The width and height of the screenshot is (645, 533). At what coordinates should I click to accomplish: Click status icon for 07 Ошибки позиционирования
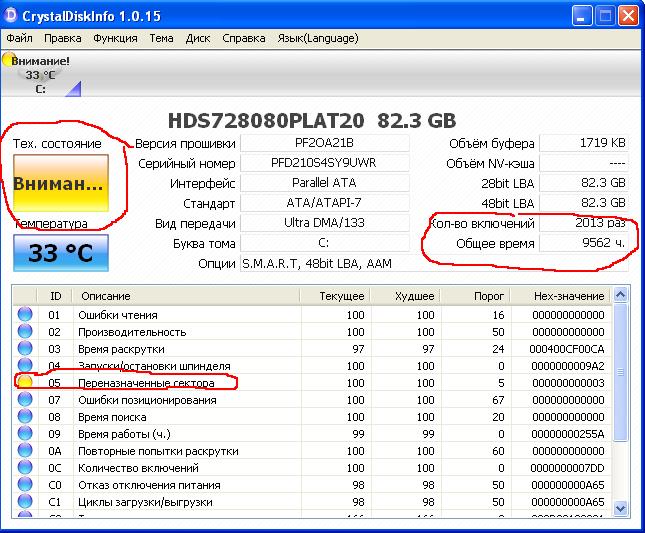pos(25,399)
